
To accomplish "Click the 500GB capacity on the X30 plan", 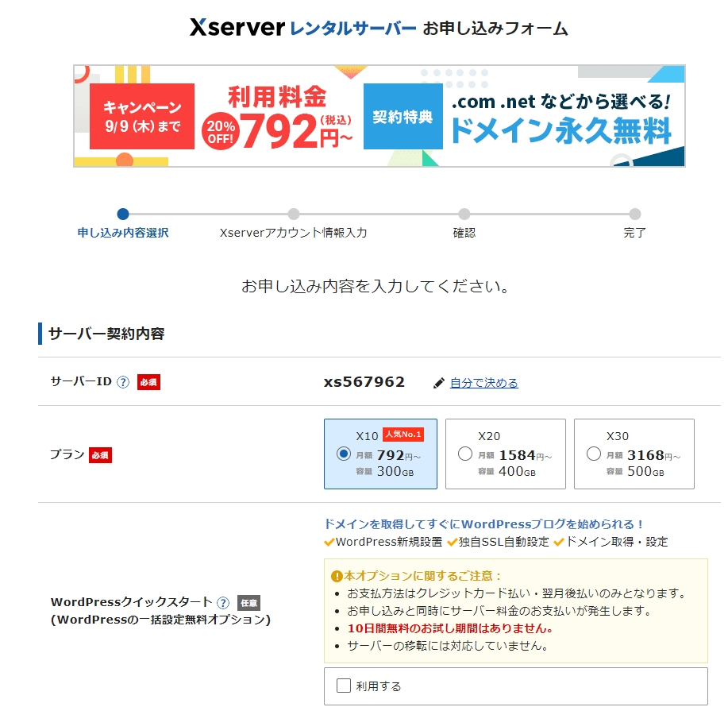I will 645,472.
